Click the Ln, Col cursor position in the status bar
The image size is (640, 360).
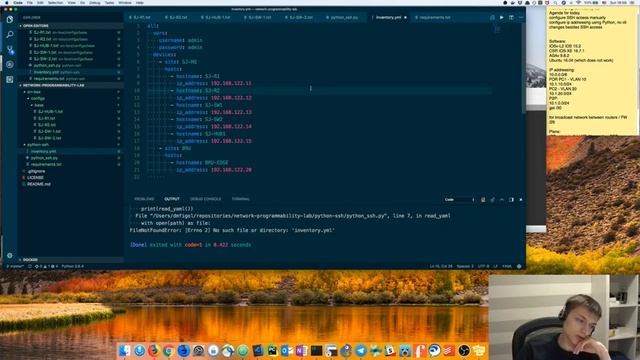[441, 266]
